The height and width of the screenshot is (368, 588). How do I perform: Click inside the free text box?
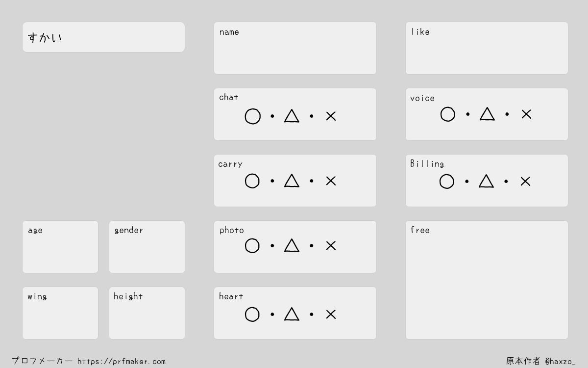487,280
